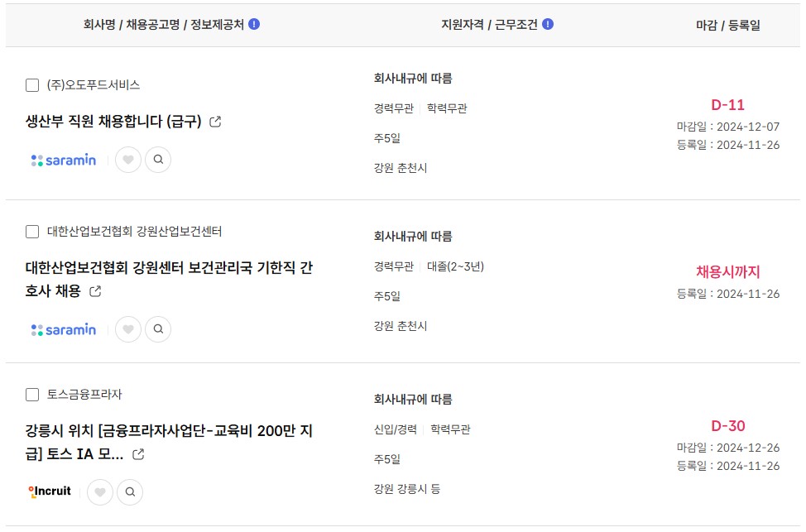The width and height of the screenshot is (806, 532).
Task: Open external link icon after 토스 IA 모...
Action: coord(138,454)
